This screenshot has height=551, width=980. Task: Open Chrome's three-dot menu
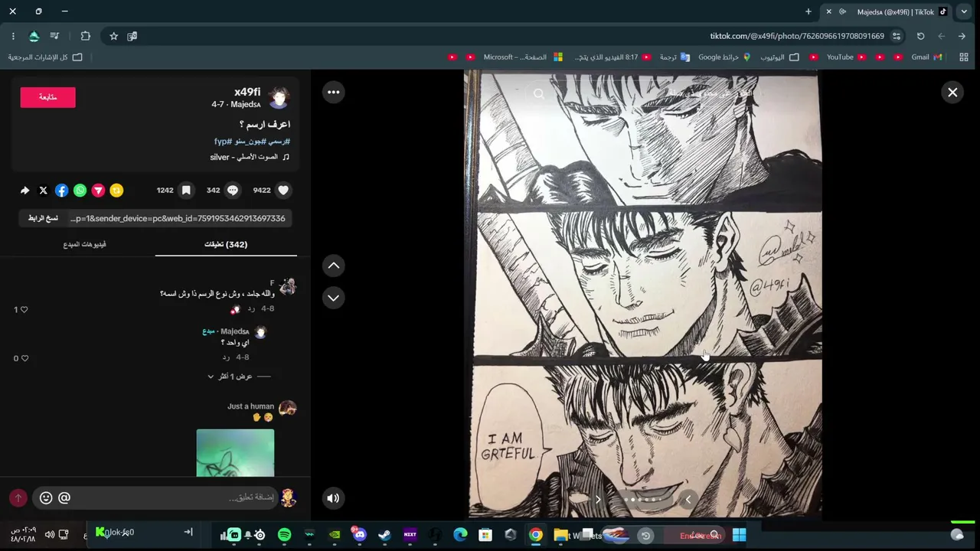point(13,36)
